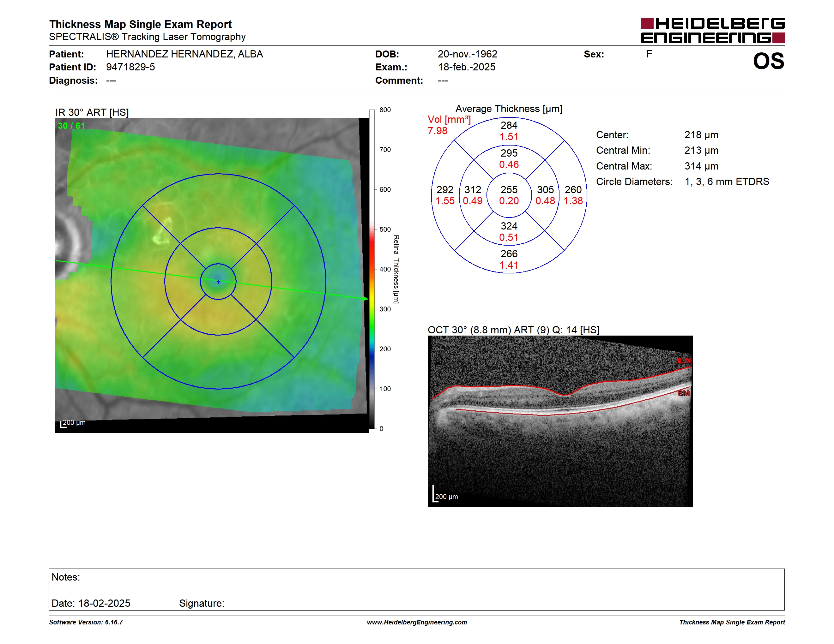Click the 'Date: 18-02-2025' entry
Screen dimensions: 834x644
coord(91,603)
